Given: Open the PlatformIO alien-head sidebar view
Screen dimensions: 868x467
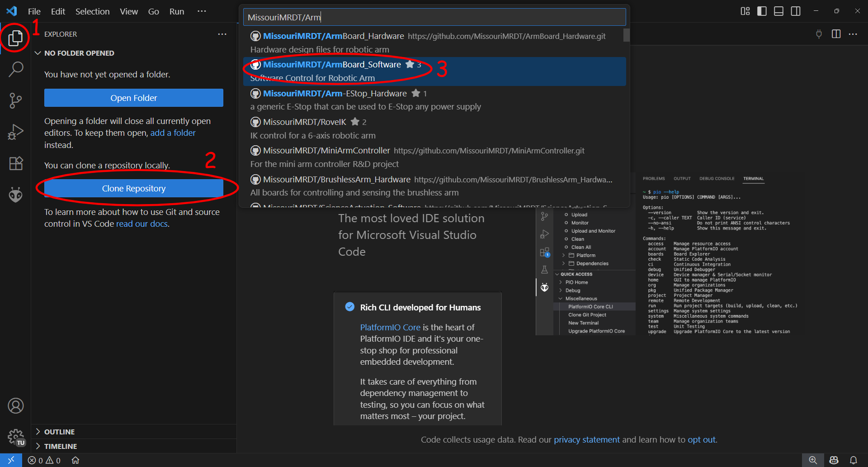Looking at the screenshot, I should click(15, 195).
